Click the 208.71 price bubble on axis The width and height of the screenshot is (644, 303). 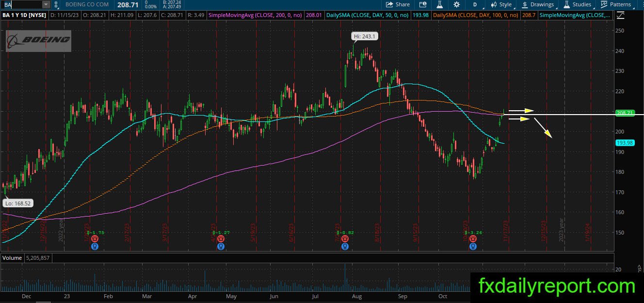(x=625, y=113)
